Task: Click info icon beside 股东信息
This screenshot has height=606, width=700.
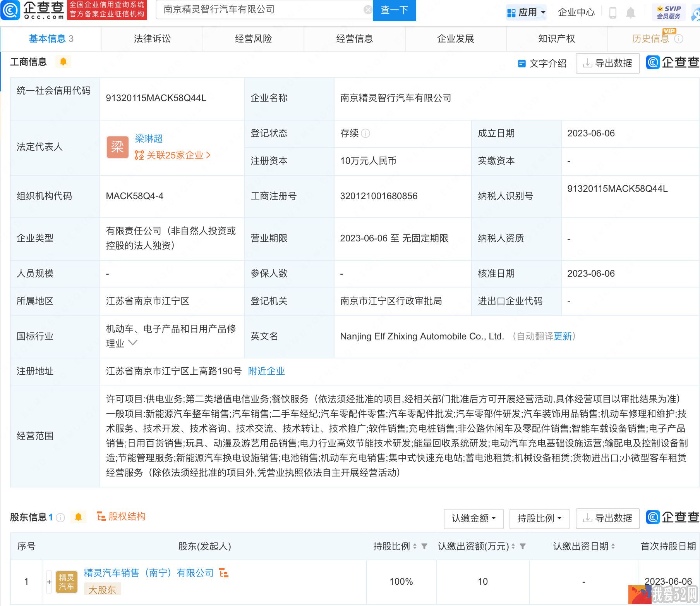Action: click(x=60, y=517)
